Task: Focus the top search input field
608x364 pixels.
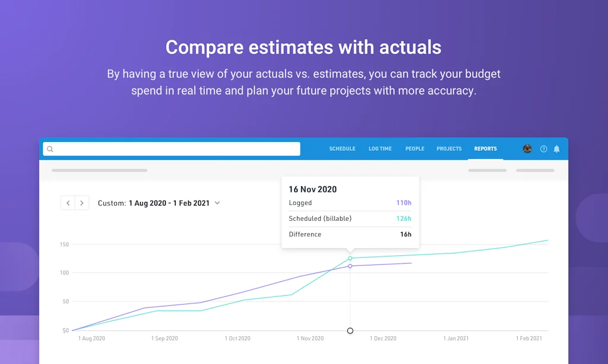Action: (x=172, y=149)
